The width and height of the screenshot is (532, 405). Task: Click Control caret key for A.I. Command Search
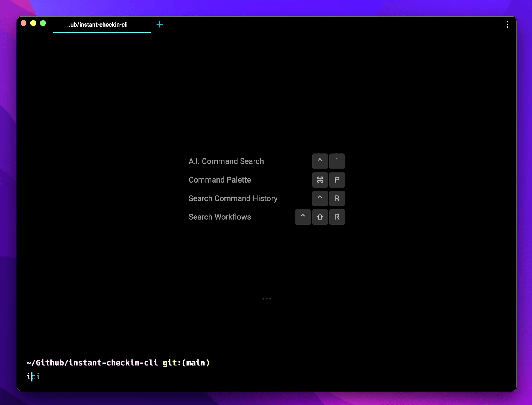(320, 161)
